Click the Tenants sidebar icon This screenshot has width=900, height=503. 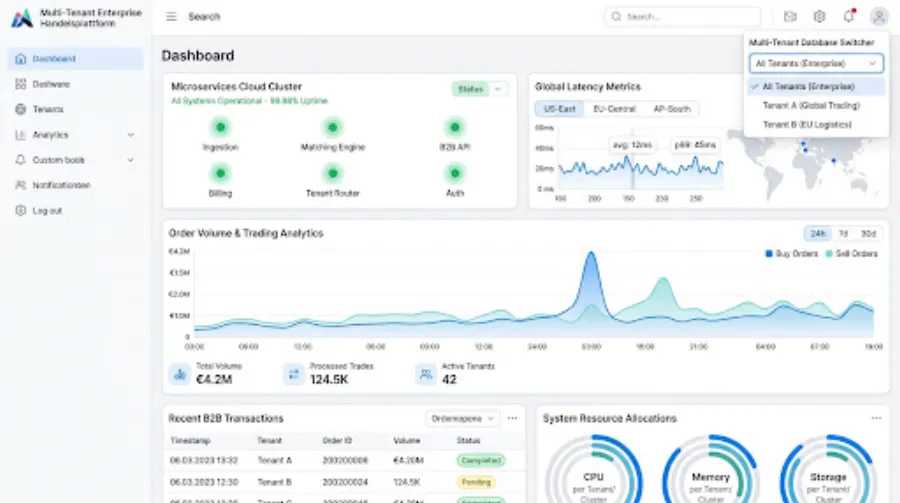(x=21, y=109)
